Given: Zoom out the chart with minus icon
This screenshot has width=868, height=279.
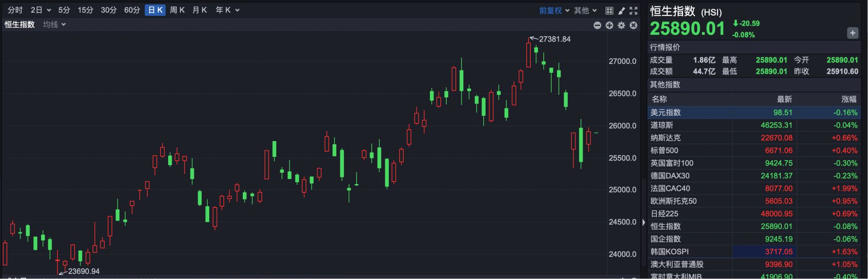Looking at the screenshot, I should click(597, 25).
